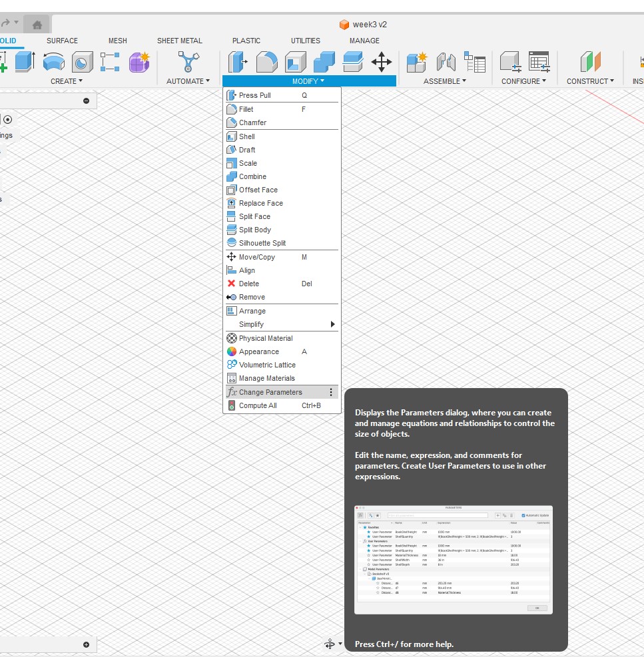
Task: Close the MODIFY dropdown menu
Action: click(308, 81)
